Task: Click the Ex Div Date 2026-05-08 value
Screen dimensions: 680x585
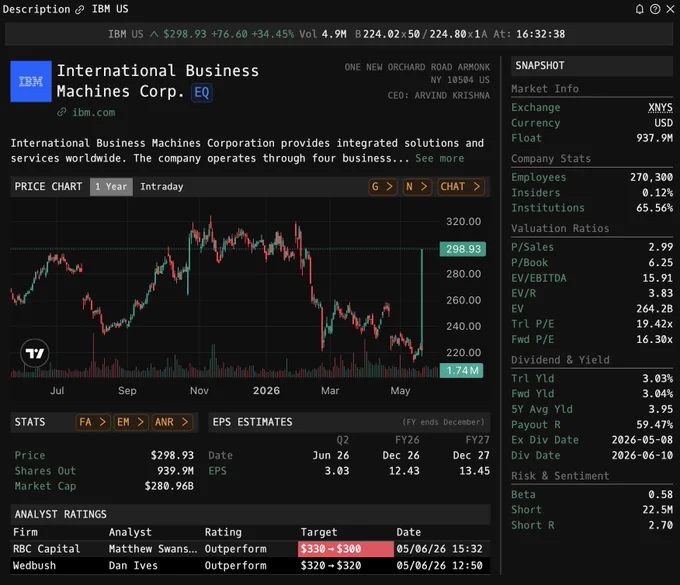Action: tap(642, 440)
